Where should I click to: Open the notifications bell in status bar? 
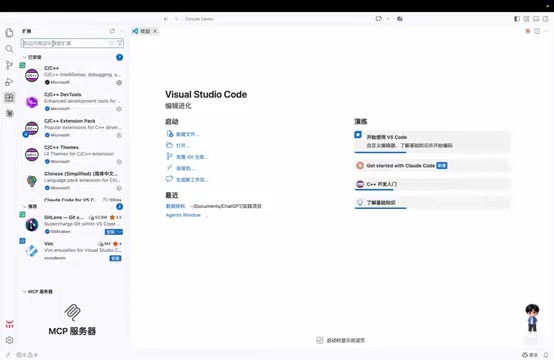click(x=546, y=355)
